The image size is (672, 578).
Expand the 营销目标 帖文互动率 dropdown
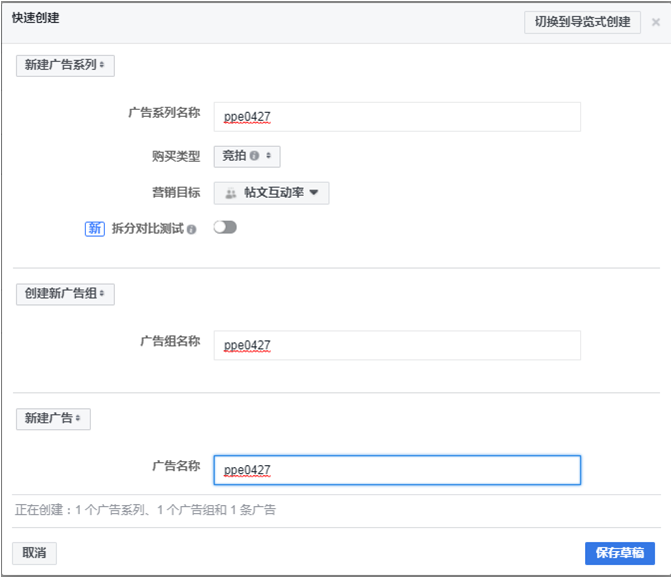[271, 193]
